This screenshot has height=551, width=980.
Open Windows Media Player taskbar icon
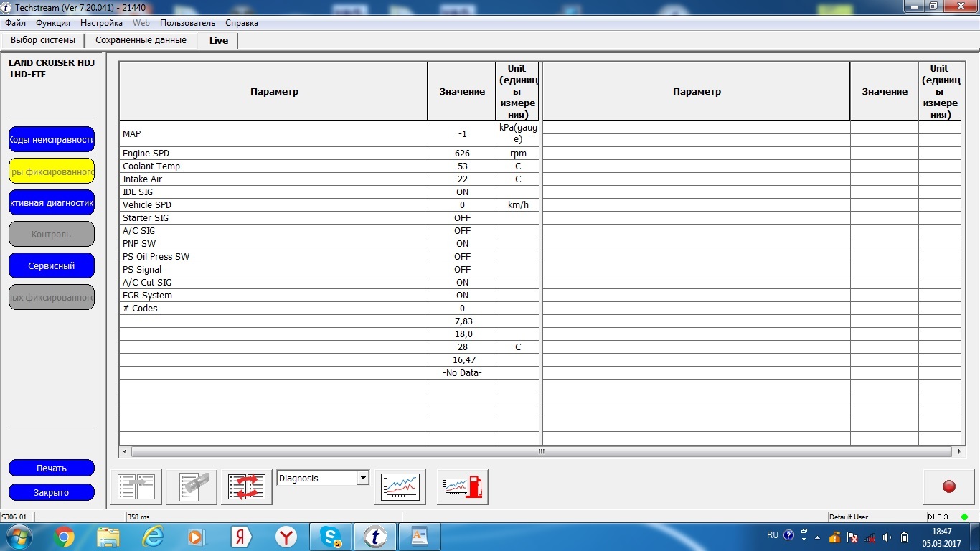coord(195,537)
